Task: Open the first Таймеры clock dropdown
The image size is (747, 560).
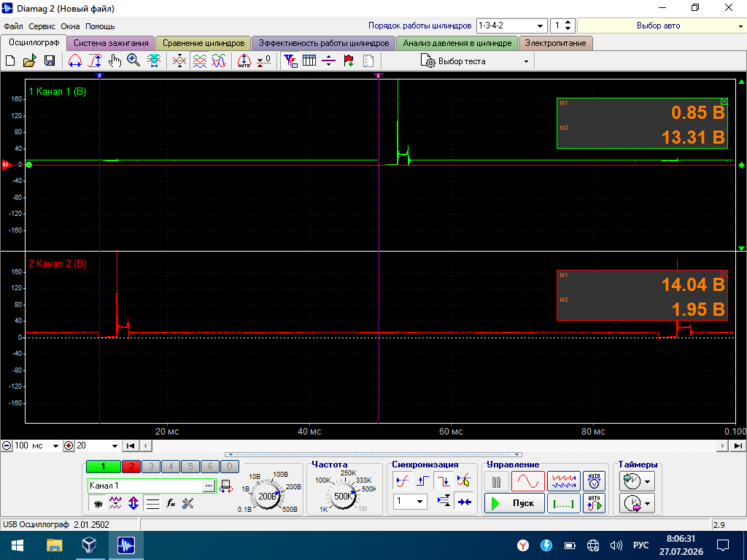Action: point(637,481)
